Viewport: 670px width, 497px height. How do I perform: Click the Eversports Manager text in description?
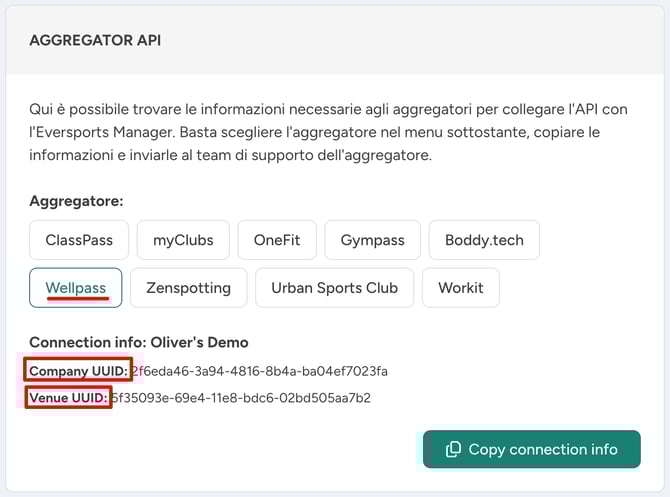[x=101, y=132]
